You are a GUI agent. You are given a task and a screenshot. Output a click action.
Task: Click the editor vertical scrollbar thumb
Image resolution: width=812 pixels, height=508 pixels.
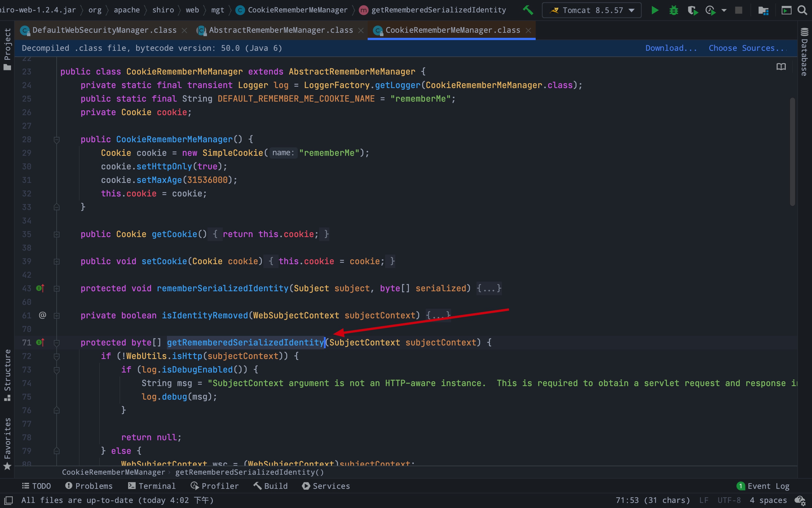tap(792, 152)
